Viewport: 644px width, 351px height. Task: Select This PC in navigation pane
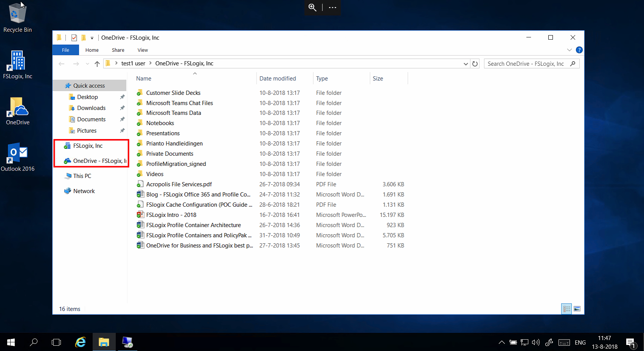pyautogui.click(x=82, y=176)
